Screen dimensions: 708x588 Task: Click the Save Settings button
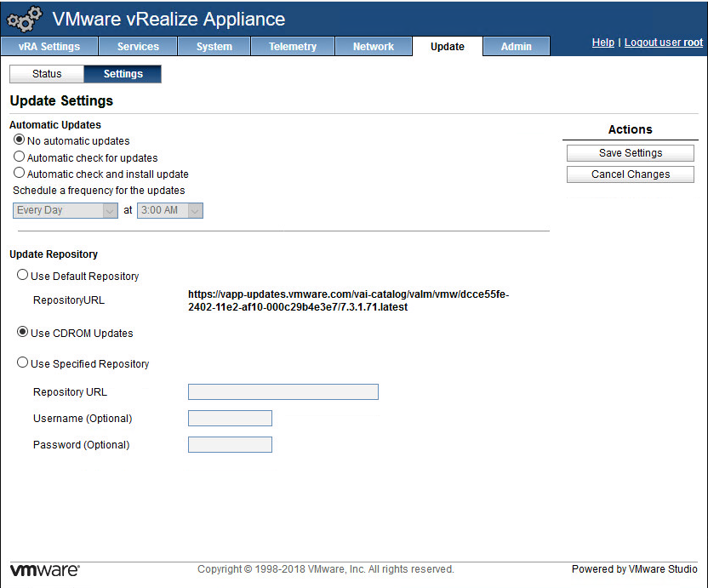point(631,153)
